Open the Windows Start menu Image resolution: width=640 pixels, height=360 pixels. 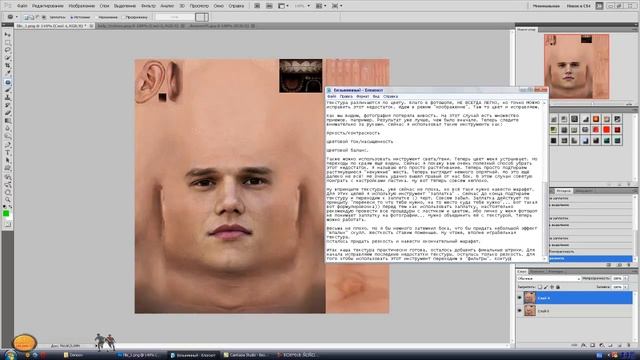tap(10, 355)
